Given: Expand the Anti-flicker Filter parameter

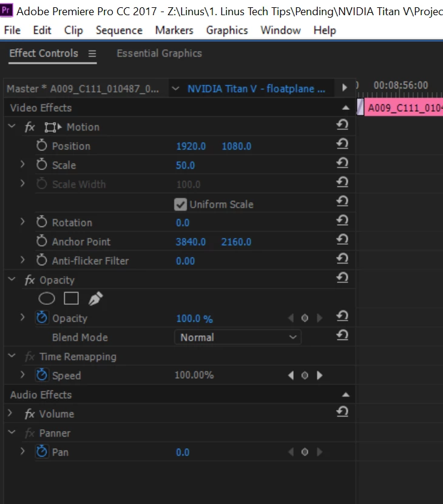Looking at the screenshot, I should tap(22, 260).
